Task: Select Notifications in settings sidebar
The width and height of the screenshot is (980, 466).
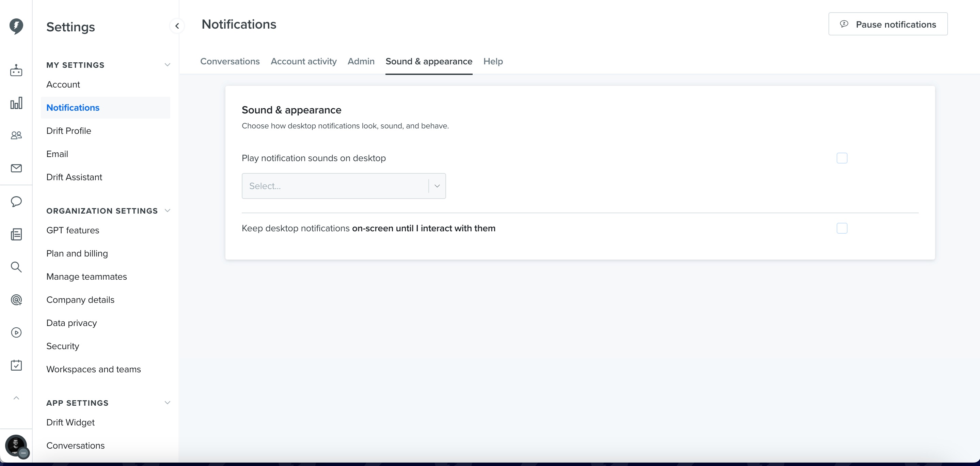Action: coord(105,108)
